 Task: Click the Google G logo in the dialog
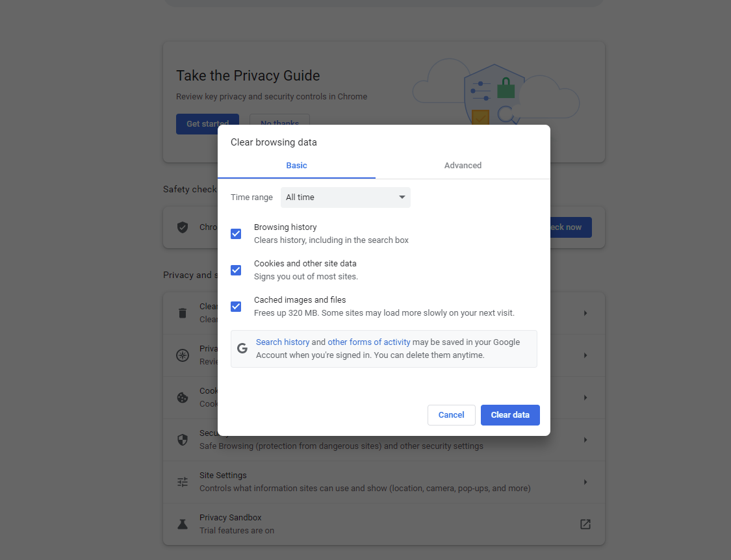tap(242, 348)
